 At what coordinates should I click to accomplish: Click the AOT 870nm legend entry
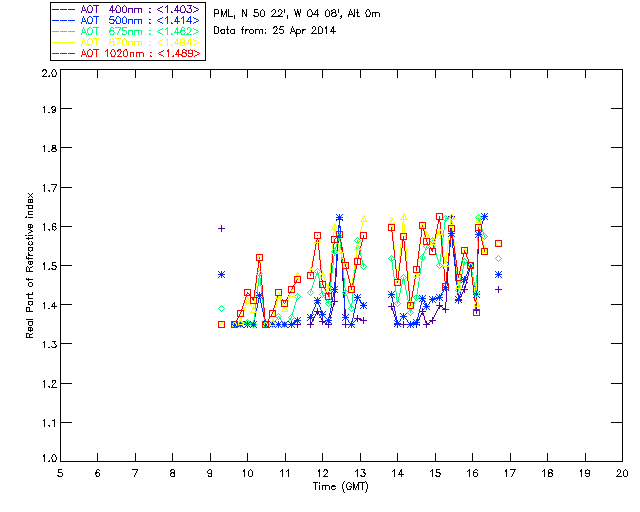pos(127,42)
